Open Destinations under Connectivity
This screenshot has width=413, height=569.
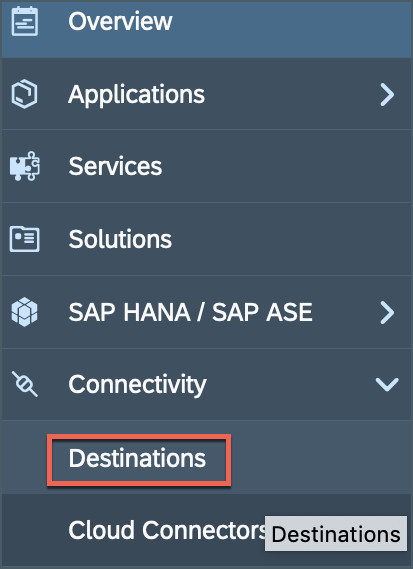click(137, 458)
